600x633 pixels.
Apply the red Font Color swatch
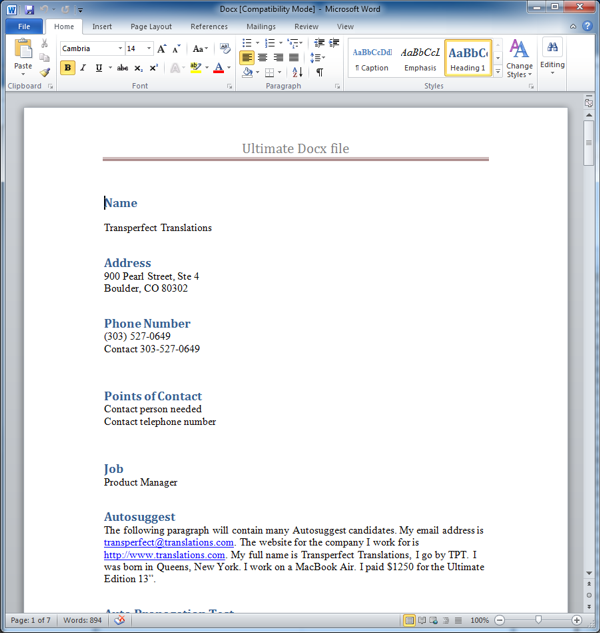click(218, 68)
